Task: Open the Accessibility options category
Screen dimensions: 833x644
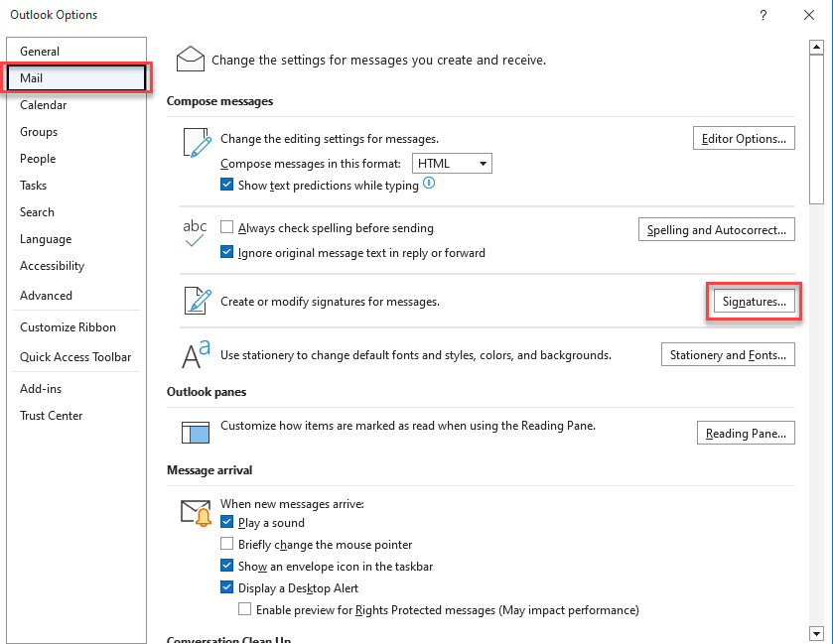Action: click(x=76, y=266)
